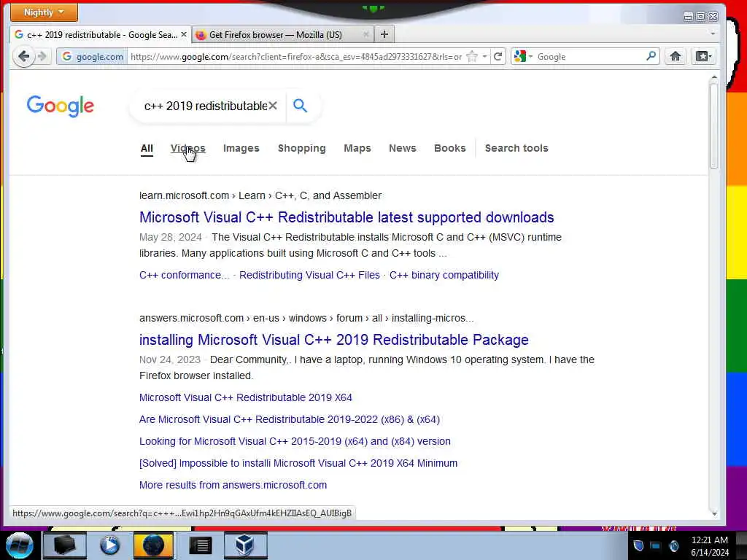Screen dimensions: 747x560
Task: Expand the address bar history dropdown arrow
Action: [484, 57]
